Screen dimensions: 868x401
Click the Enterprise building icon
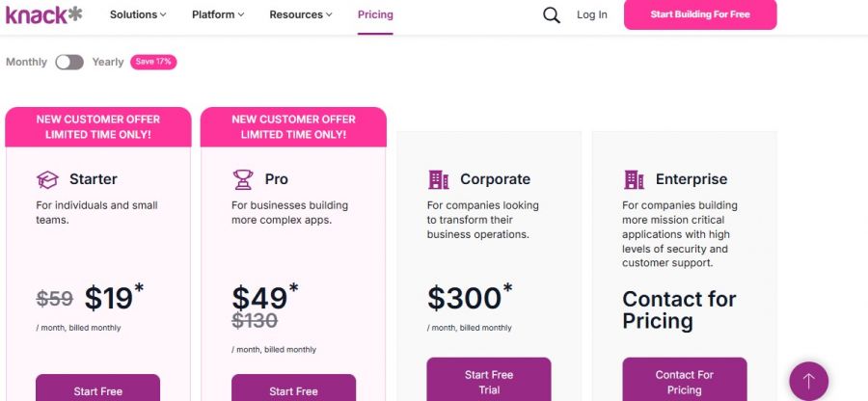click(634, 179)
